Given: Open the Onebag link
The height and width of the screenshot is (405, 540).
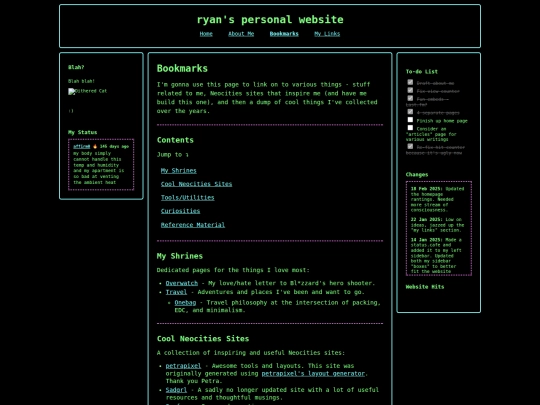Looking at the screenshot, I should tap(185, 303).
